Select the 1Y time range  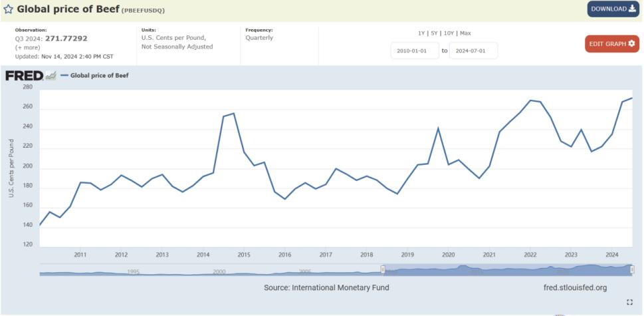(421, 33)
